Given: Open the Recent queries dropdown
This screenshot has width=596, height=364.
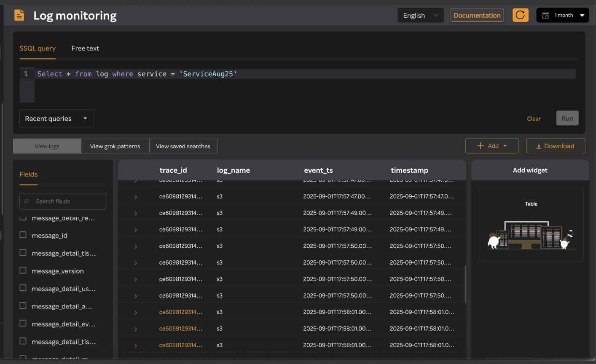Looking at the screenshot, I should click(56, 118).
